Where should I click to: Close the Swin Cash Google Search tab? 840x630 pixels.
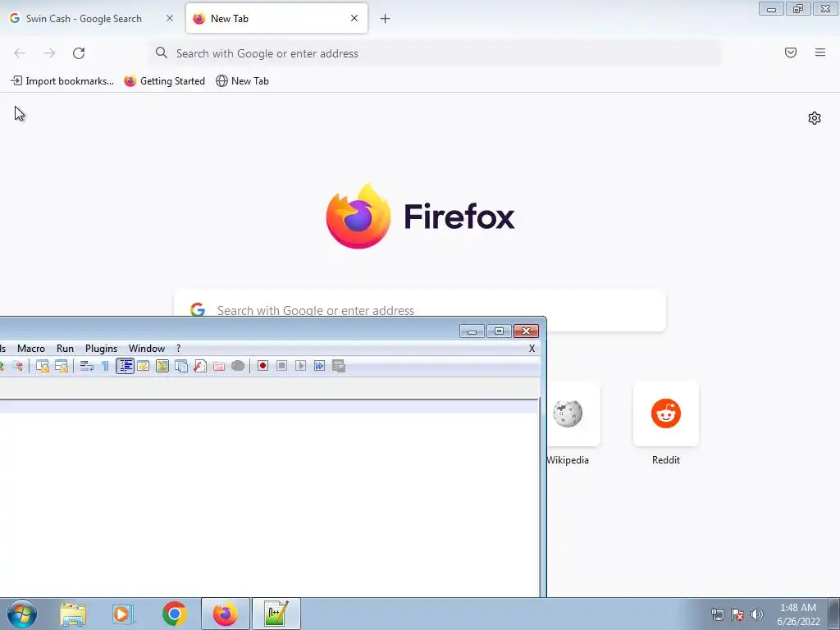point(170,18)
